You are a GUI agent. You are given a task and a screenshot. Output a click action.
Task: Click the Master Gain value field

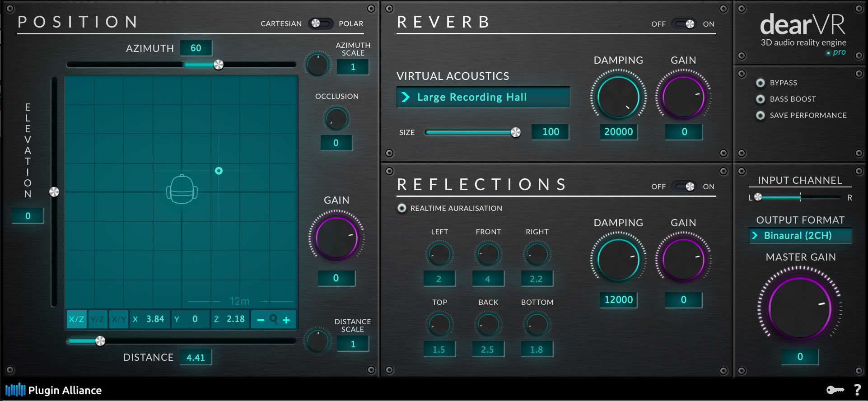(x=800, y=357)
